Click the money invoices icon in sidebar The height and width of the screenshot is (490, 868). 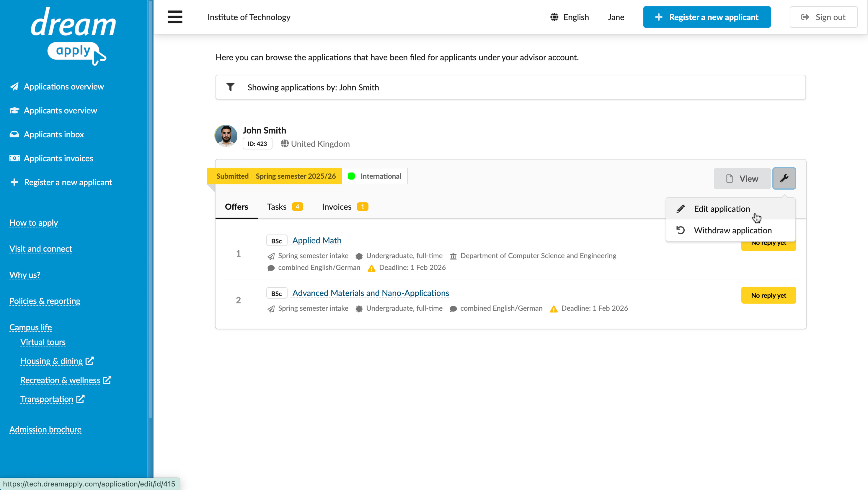(14, 158)
